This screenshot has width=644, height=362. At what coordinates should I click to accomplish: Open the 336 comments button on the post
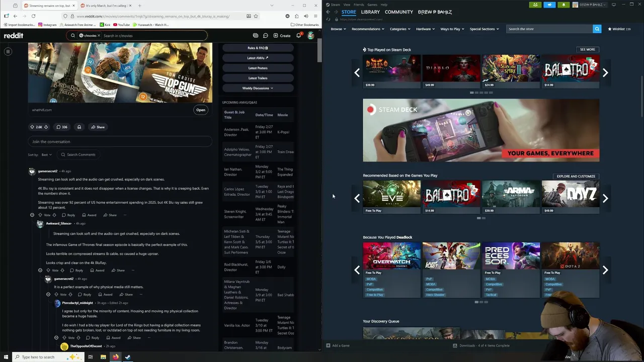[x=62, y=127]
